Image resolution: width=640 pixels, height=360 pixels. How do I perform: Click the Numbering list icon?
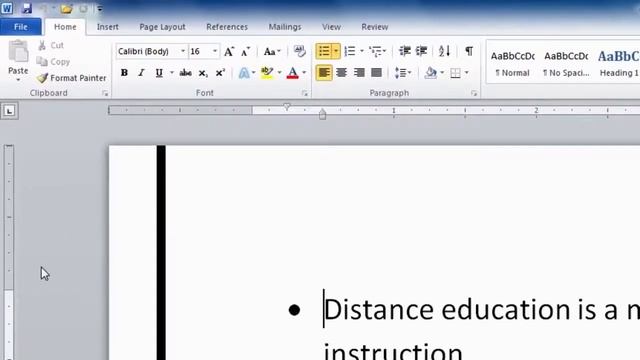pos(350,51)
